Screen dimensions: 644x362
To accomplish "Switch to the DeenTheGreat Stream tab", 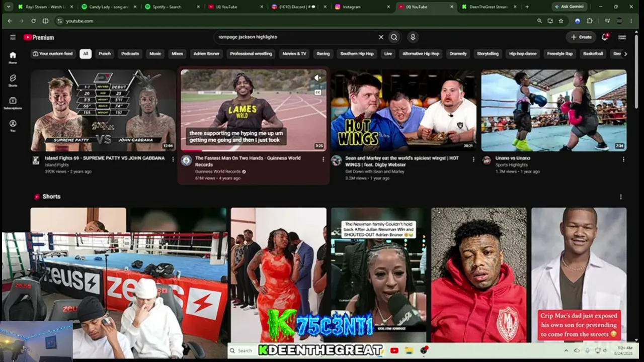I will click(x=489, y=7).
